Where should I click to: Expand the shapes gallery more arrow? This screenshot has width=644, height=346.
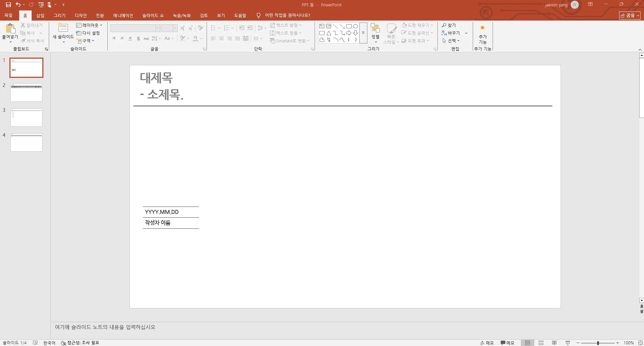tap(363, 33)
